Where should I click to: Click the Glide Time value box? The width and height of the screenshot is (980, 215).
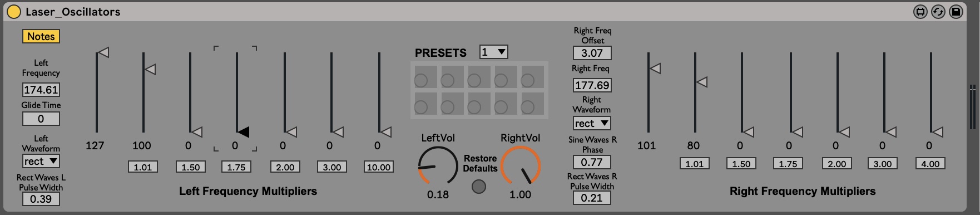[x=41, y=119]
